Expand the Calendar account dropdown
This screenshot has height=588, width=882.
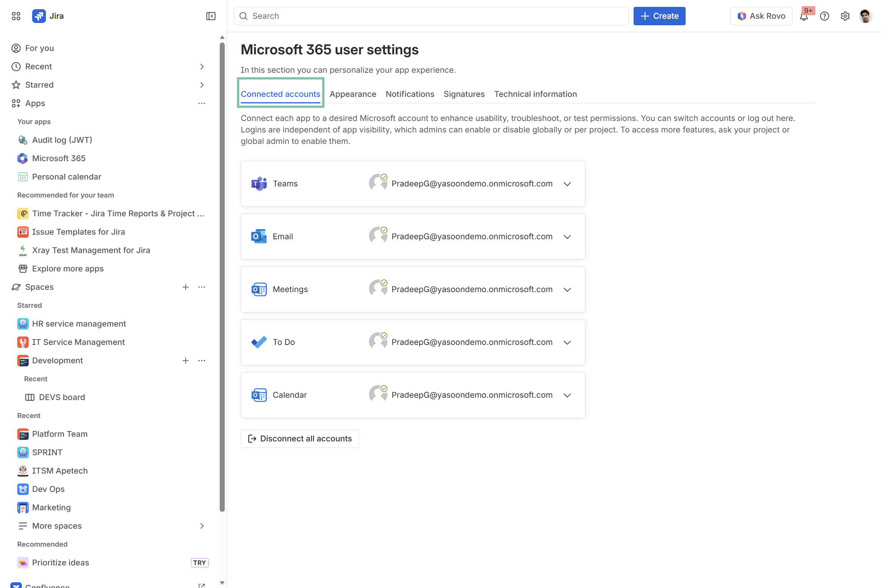567,395
